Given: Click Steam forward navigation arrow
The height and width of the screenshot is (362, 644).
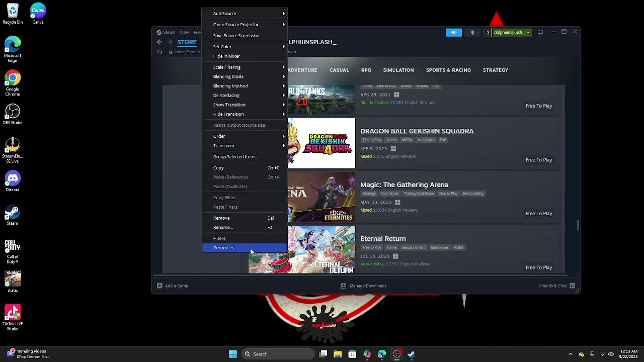Looking at the screenshot, I should (x=170, y=42).
